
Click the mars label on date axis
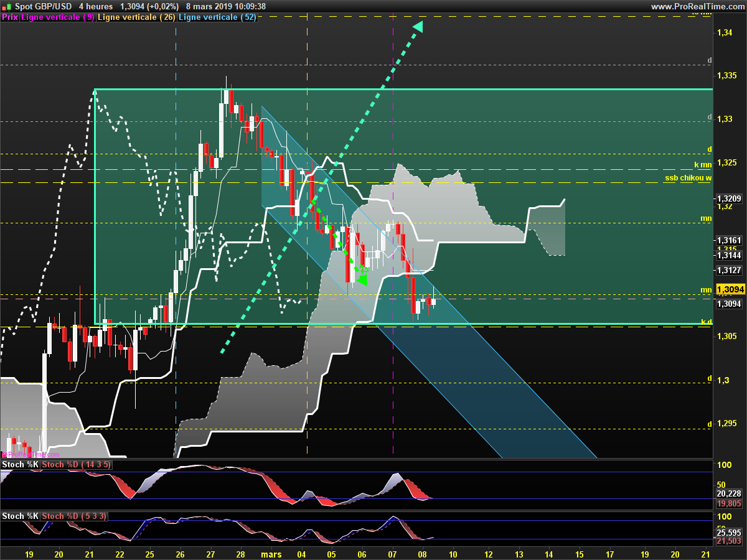(x=271, y=553)
